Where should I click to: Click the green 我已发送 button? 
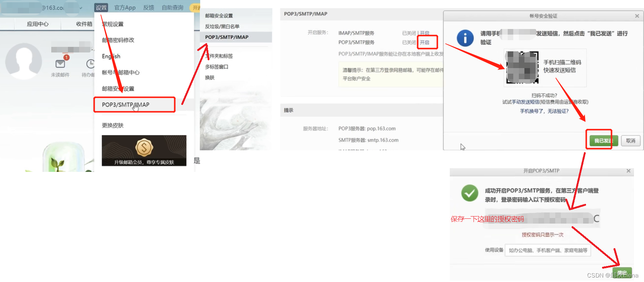604,141
